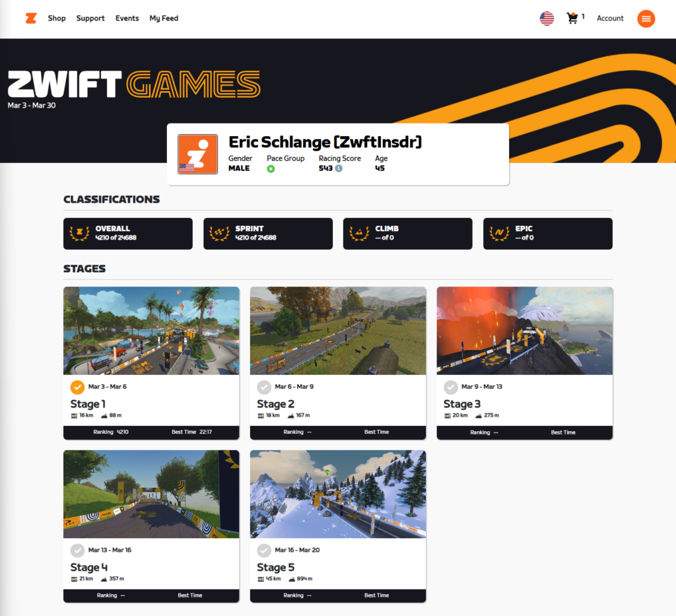Toggle the Stage 5 gray checkmark
676x616 pixels.
click(x=264, y=550)
